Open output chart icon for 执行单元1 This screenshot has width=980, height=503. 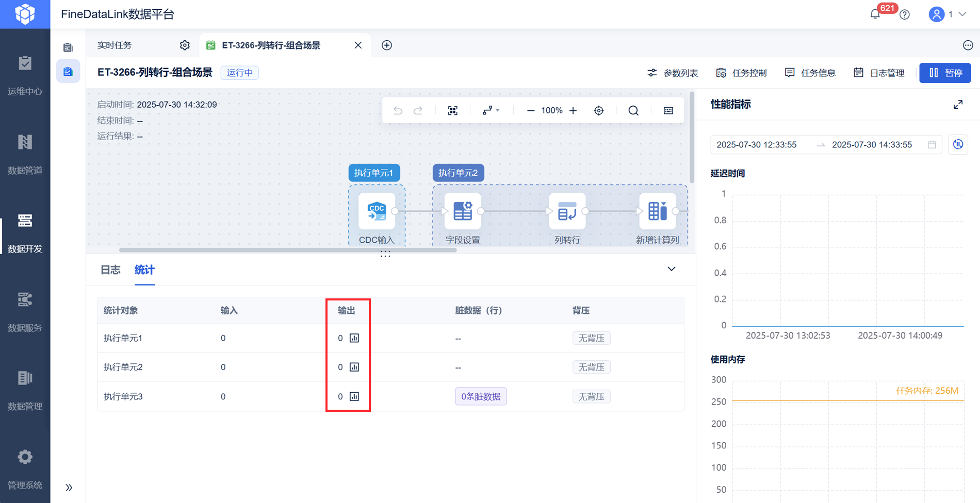pos(354,338)
